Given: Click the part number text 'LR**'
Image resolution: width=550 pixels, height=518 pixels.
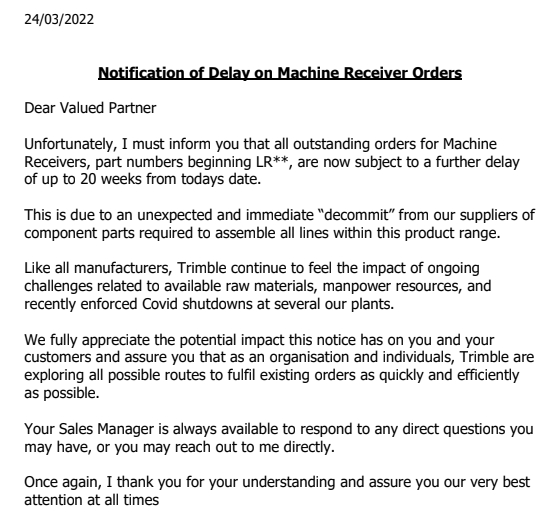Looking at the screenshot, I should tap(270, 162).
